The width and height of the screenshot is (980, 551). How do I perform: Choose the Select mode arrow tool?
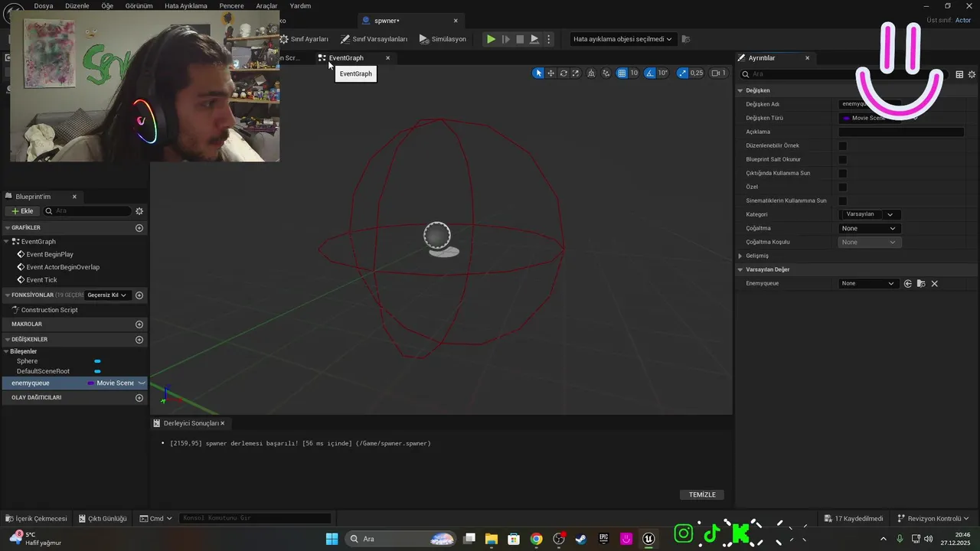tap(538, 73)
